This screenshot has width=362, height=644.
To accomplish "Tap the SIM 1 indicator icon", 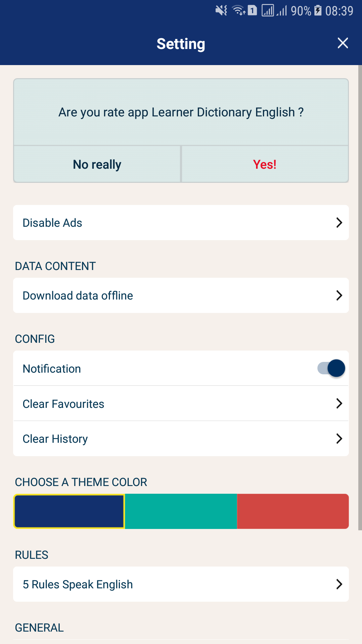I will point(252,10).
